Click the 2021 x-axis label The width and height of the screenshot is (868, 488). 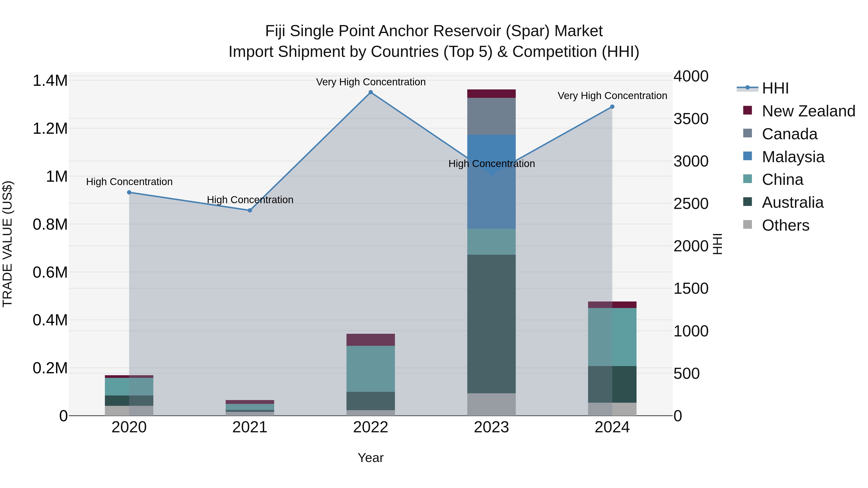click(250, 427)
